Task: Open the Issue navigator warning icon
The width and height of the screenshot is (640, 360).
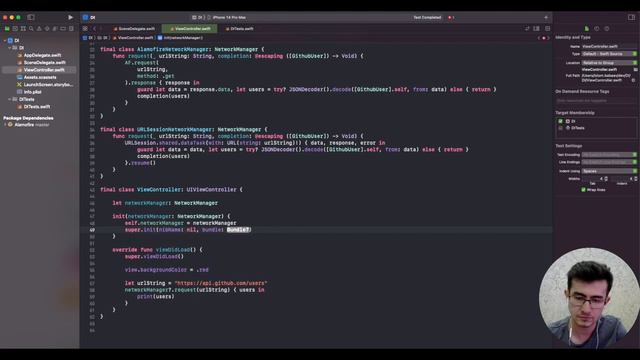Action: click(x=39, y=29)
